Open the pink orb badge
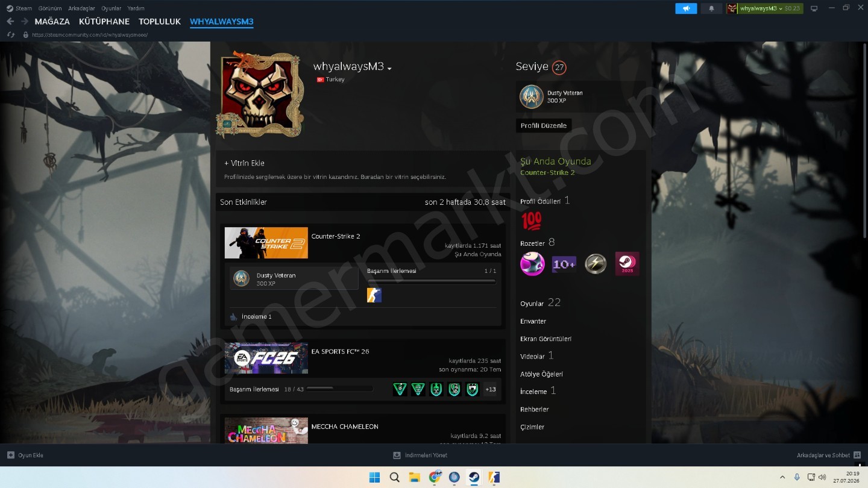 pos(532,264)
